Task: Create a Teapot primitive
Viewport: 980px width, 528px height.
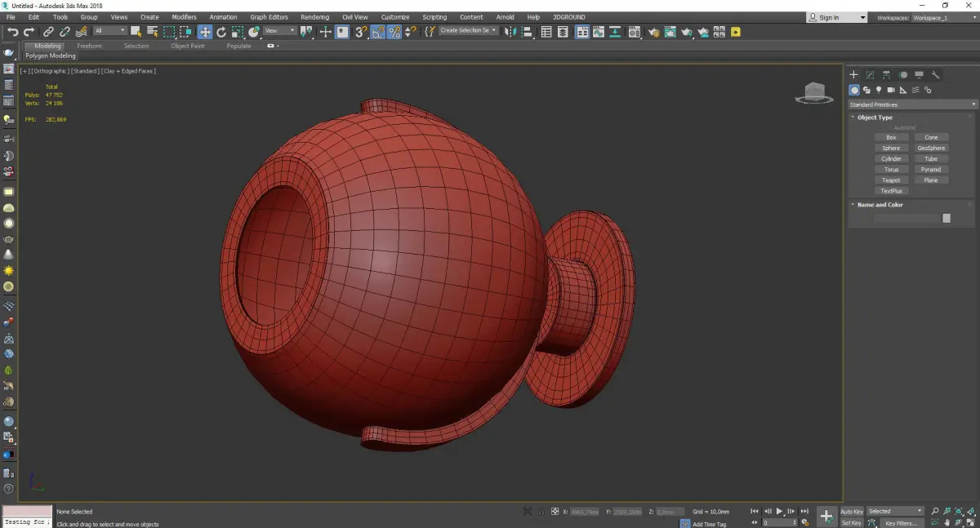Action: point(891,180)
